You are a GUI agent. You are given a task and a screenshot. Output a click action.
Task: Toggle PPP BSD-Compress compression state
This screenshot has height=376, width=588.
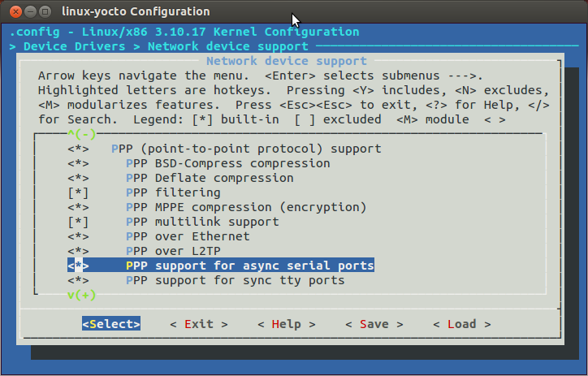(79, 163)
